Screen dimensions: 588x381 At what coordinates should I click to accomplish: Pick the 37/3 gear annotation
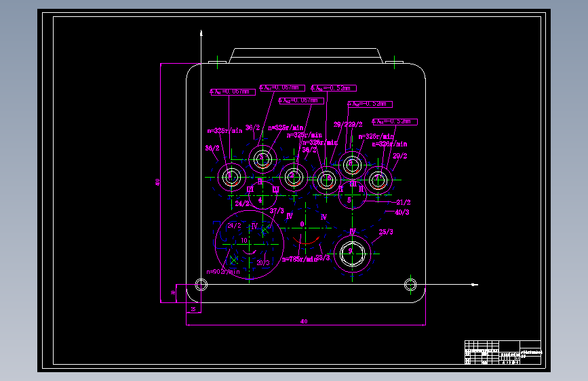[x=277, y=211]
